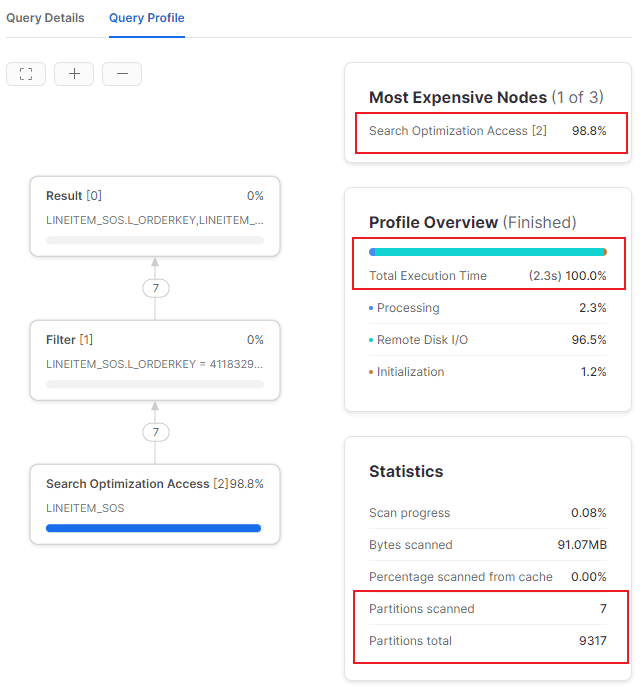The height and width of the screenshot is (687, 643).
Task: Click the row-count badge between Result and Filter
Action: point(155,288)
